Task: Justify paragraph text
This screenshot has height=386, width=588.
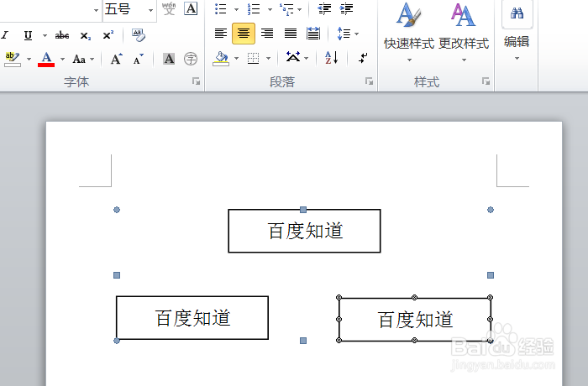Action: (x=291, y=34)
